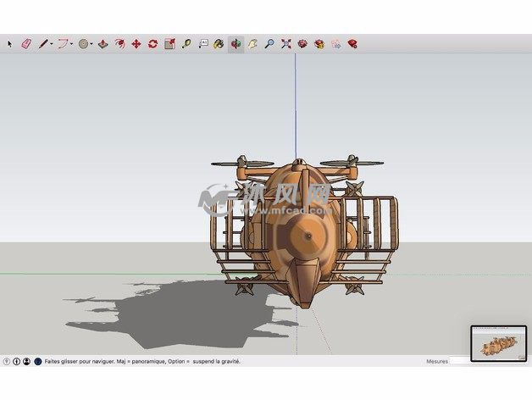Click the Mesures input field
Image resolution: width=532 pixels, height=400 pixels.
click(459, 361)
